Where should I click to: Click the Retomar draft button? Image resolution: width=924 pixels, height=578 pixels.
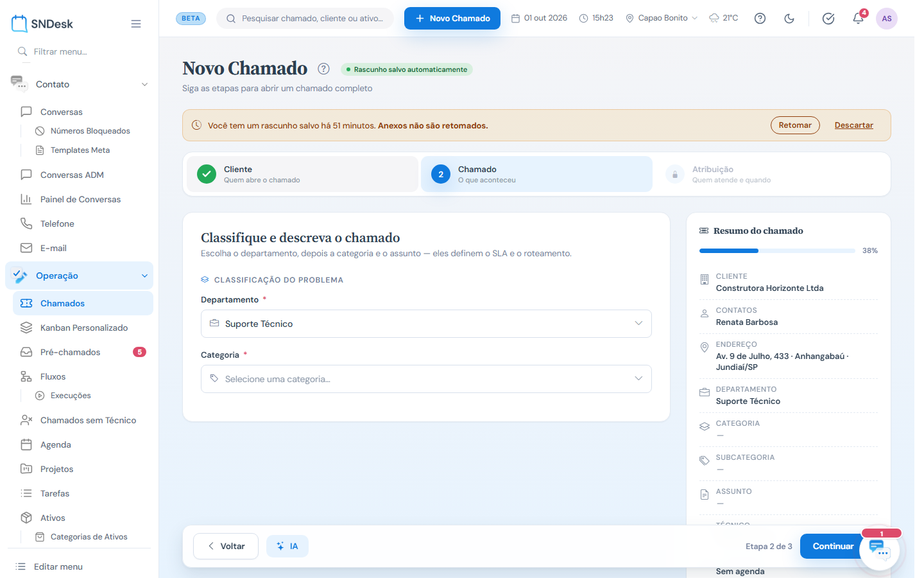point(795,125)
